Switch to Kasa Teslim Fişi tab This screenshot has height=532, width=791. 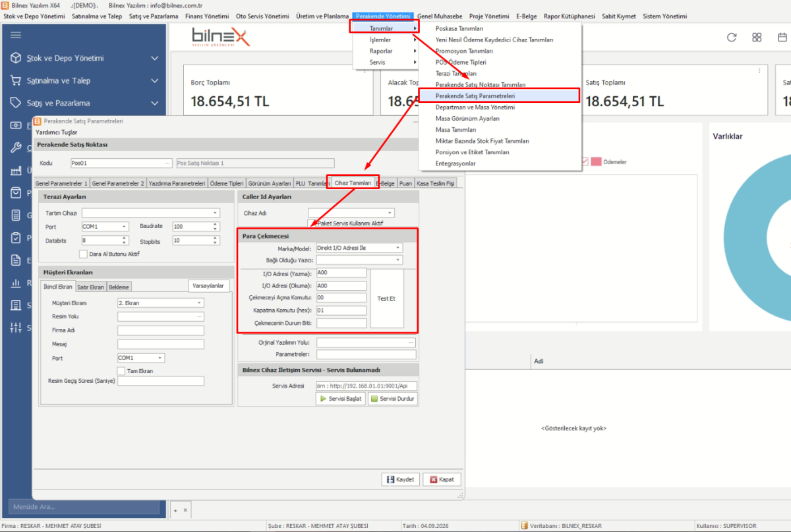tap(436, 183)
